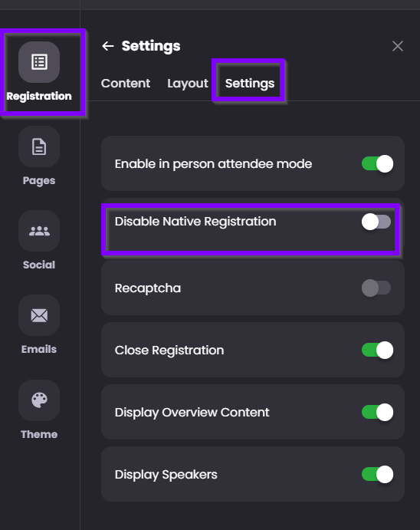Viewport: 420px width, 530px height.
Task: Toggle Enable in person attendee mode
Action: pyautogui.click(x=377, y=164)
